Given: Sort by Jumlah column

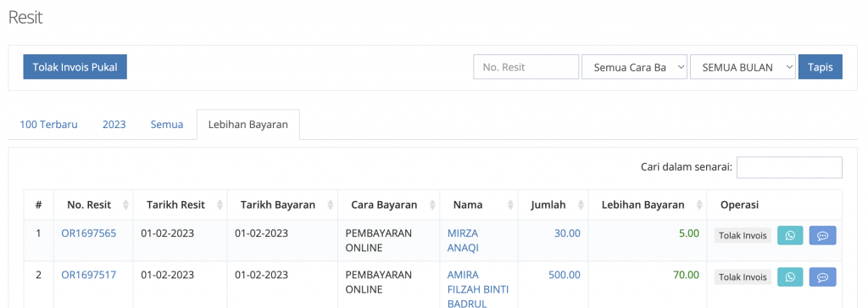Looking at the screenshot, I should click(581, 205).
